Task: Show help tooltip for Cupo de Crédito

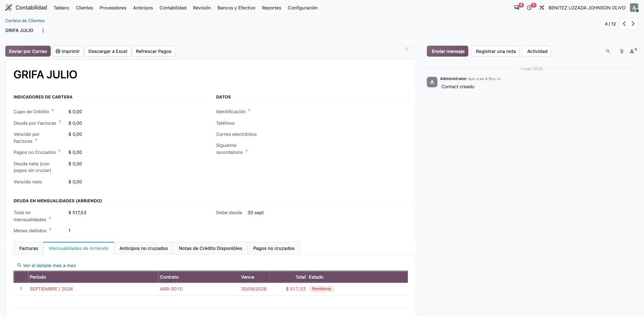Action: [53, 110]
